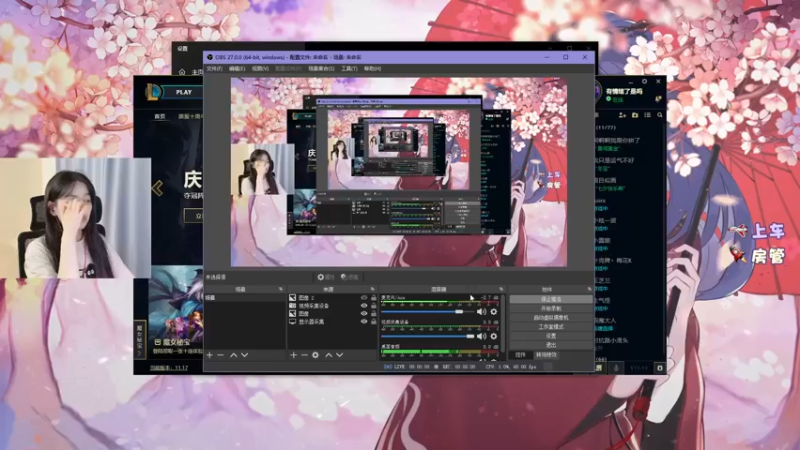Click the 工作室模式 button
This screenshot has width=800, height=450.
(x=551, y=327)
